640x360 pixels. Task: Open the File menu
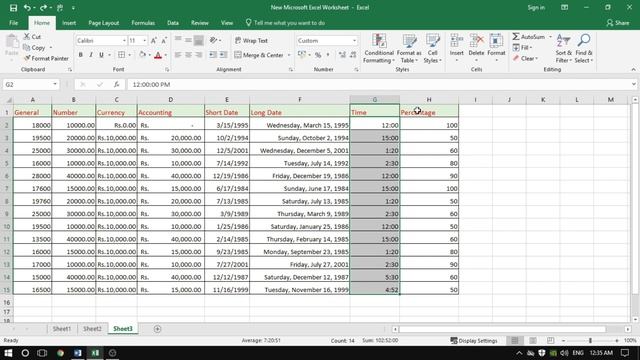tap(13, 23)
